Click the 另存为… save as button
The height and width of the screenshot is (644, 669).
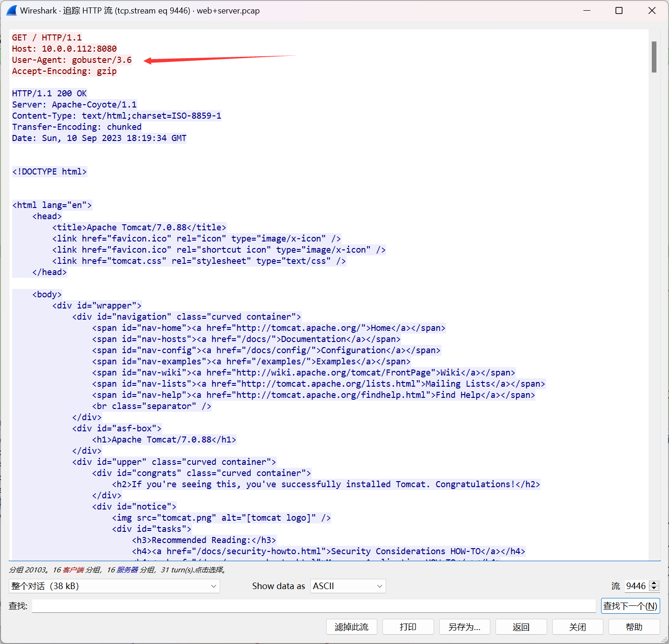(464, 627)
